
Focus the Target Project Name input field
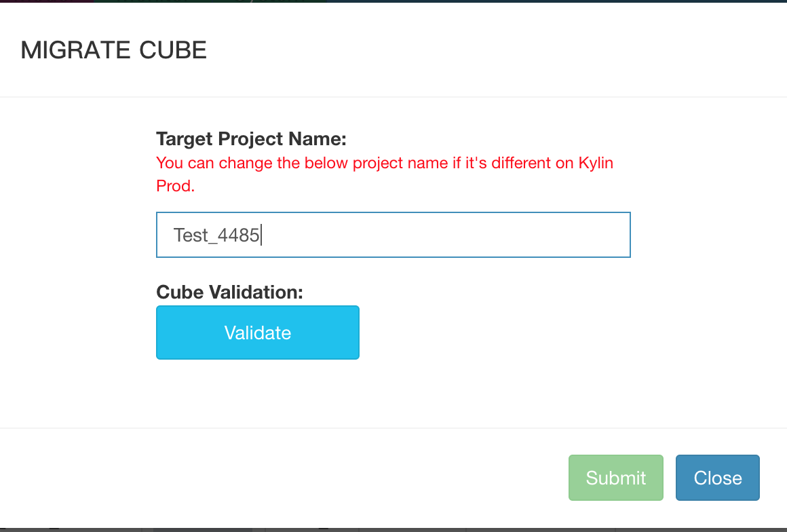tap(393, 235)
